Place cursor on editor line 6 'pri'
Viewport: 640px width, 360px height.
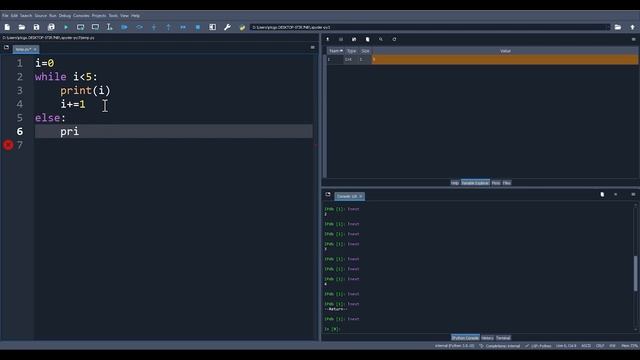69,131
